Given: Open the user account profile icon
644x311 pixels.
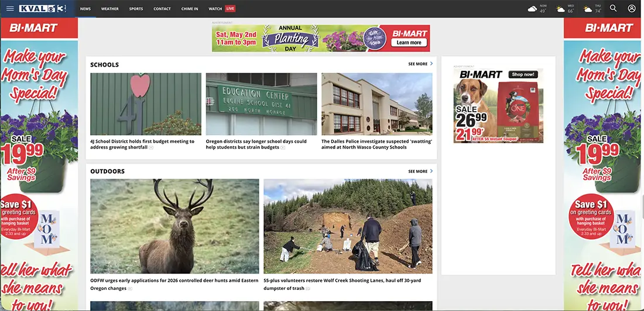Looking at the screenshot, I should pos(632,8).
